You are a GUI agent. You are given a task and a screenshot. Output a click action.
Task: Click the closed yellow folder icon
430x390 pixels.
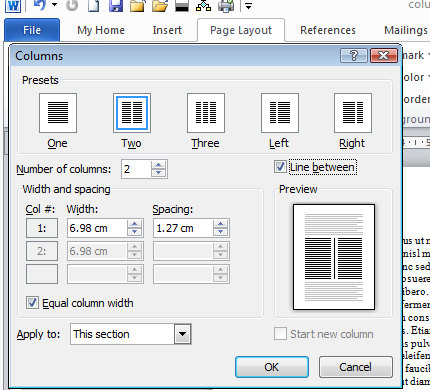pyautogui.click(x=137, y=6)
